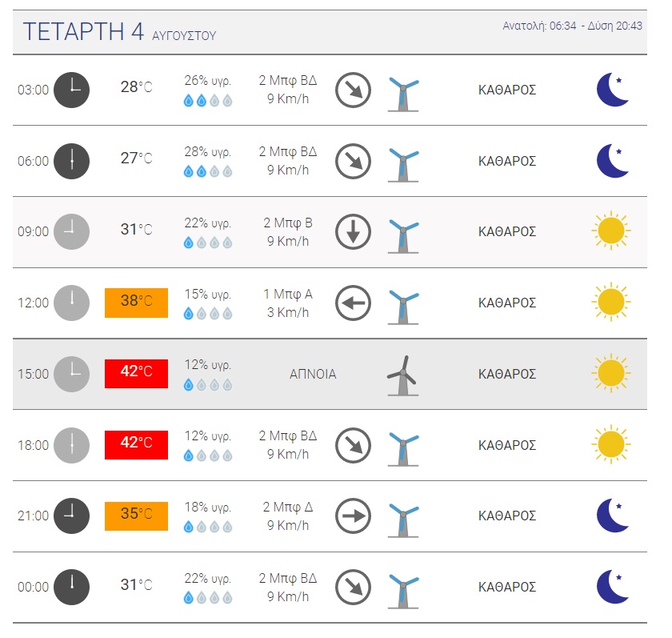Click the wind direction arrow at 18:00
This screenshot has width=672, height=638.
(353, 446)
